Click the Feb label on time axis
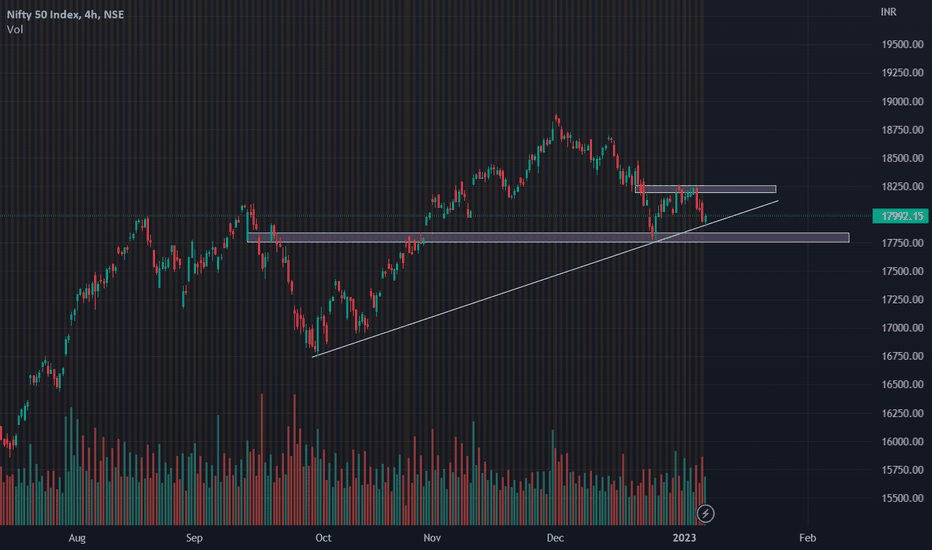932x550 pixels. (808, 538)
